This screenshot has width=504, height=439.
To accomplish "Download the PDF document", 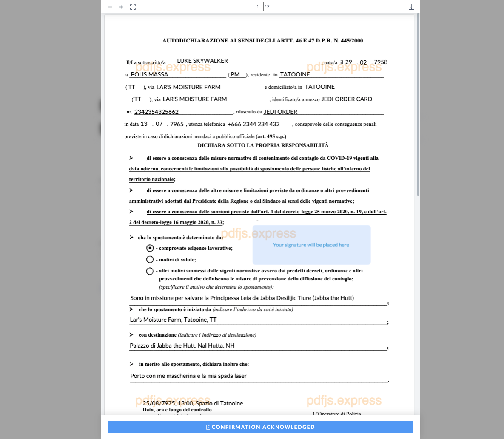I will [x=411, y=7].
